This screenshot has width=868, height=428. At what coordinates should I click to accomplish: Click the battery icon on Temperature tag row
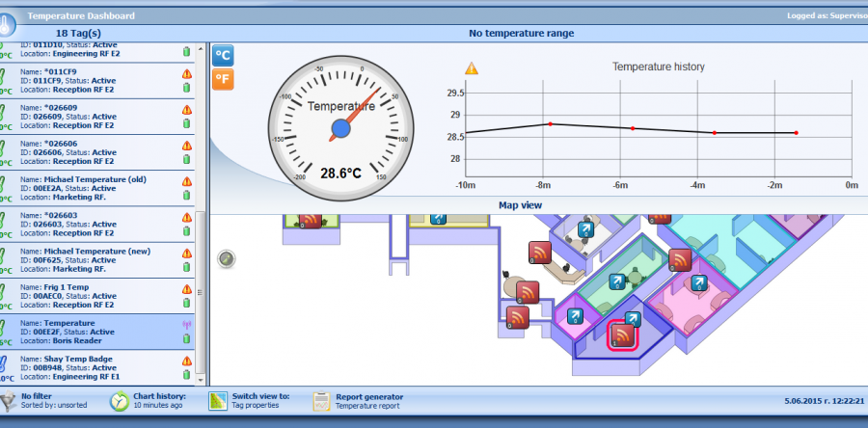[186, 338]
